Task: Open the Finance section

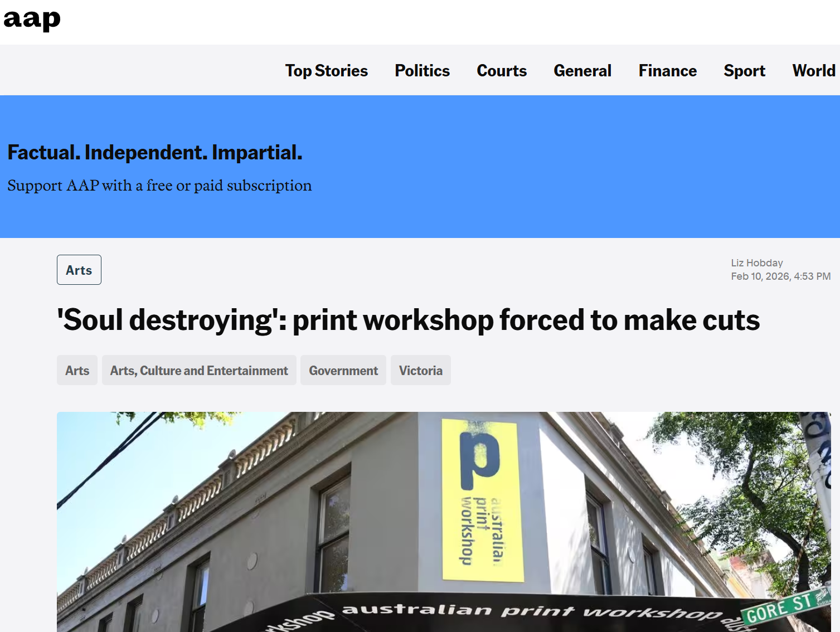Action: click(x=668, y=71)
